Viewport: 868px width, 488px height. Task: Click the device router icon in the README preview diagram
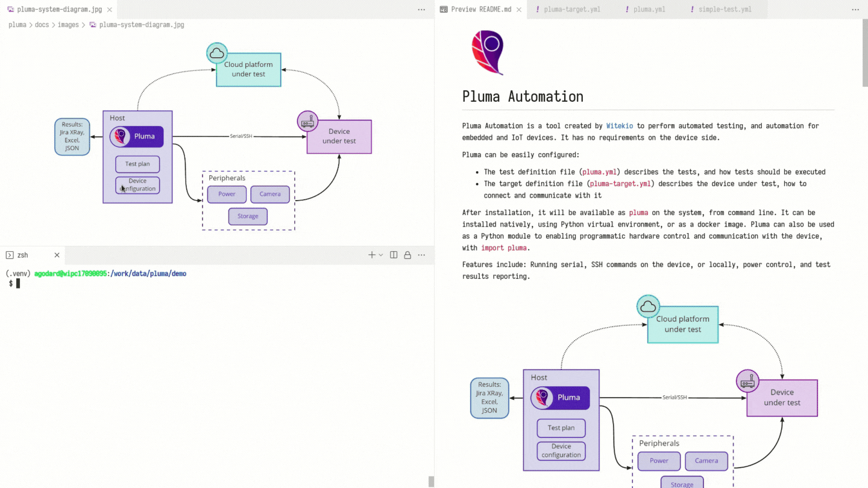(747, 381)
